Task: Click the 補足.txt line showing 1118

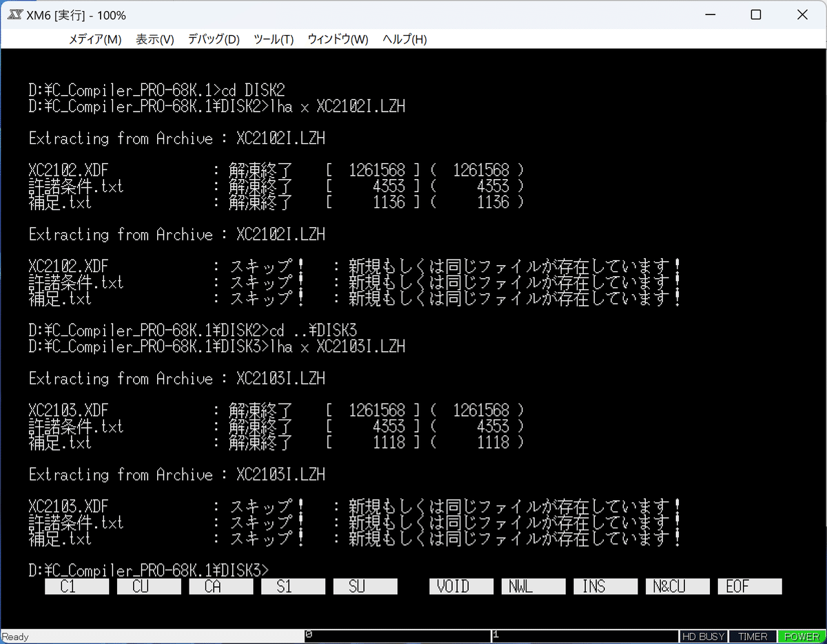Action: tap(276, 442)
